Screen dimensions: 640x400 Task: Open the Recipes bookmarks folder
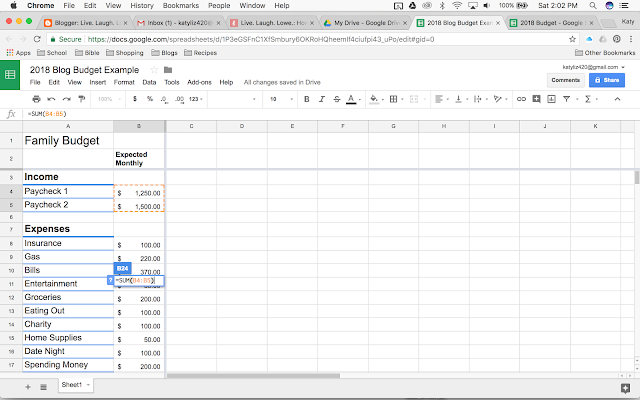[200, 53]
